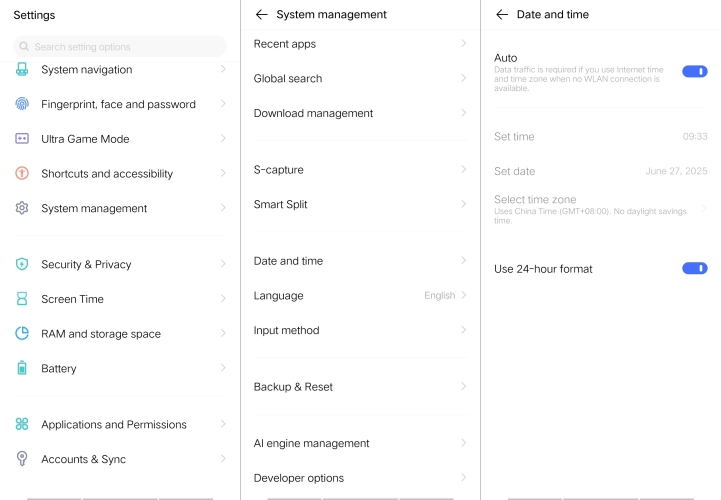Go back from System management

[262, 15]
